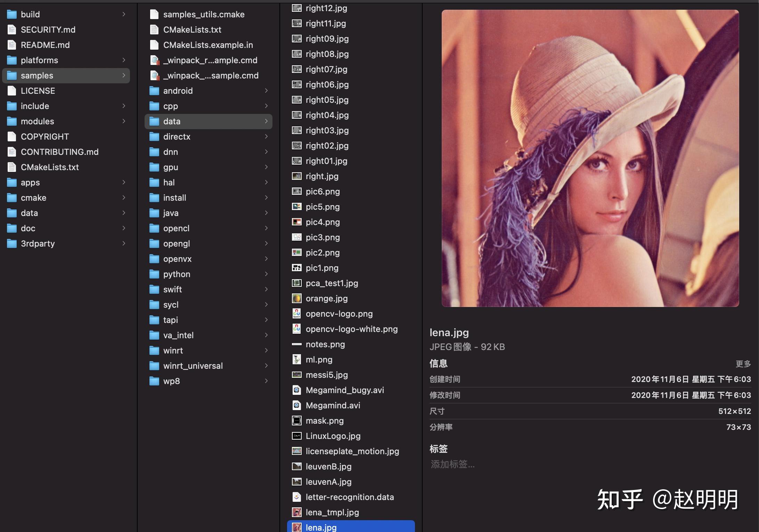This screenshot has width=759, height=532.
Task: Open the winrt_universal folder
Action: point(193,366)
